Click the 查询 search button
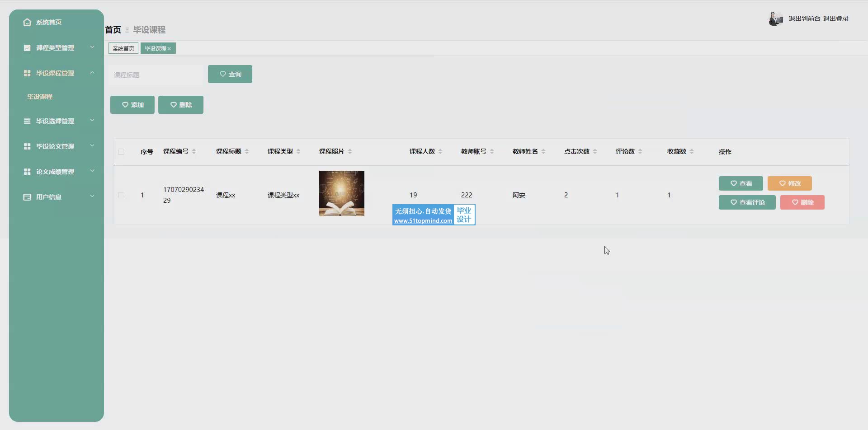The width and height of the screenshot is (868, 430). pos(230,74)
